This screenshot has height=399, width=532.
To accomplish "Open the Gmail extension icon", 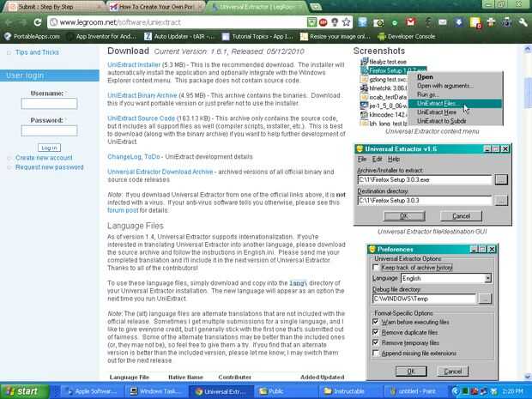I will click(410, 22).
